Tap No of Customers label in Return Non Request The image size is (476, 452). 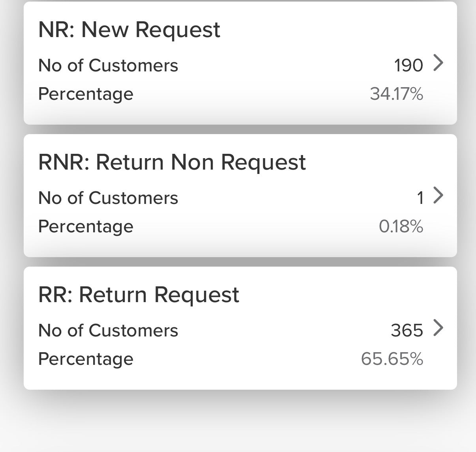point(108,198)
